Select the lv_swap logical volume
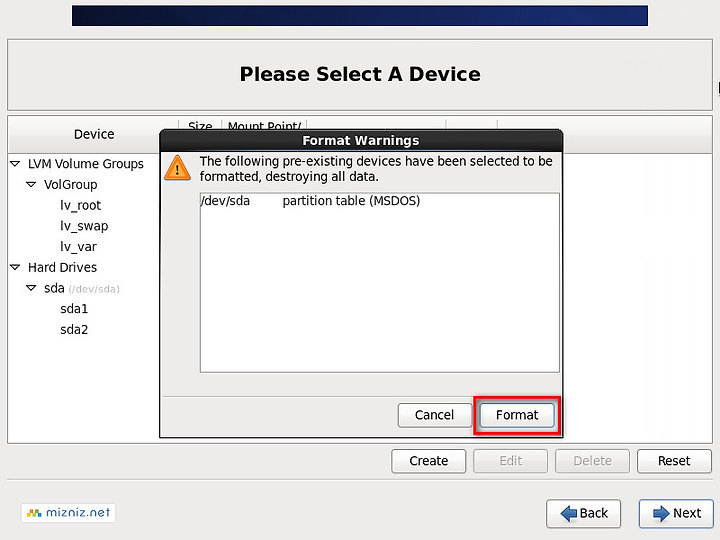 [x=84, y=226]
